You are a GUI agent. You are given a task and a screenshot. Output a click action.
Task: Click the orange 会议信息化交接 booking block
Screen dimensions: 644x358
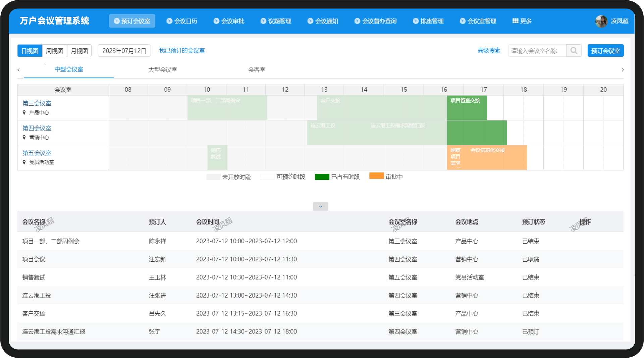(x=495, y=157)
